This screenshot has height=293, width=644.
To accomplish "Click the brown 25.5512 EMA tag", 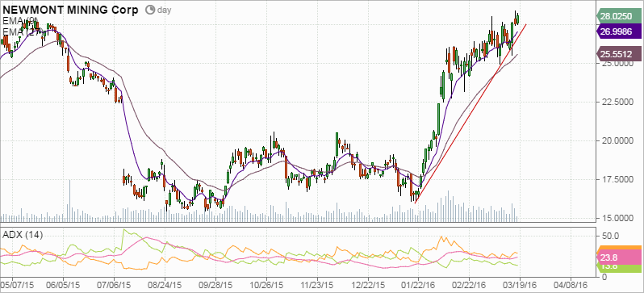I will 618,54.
